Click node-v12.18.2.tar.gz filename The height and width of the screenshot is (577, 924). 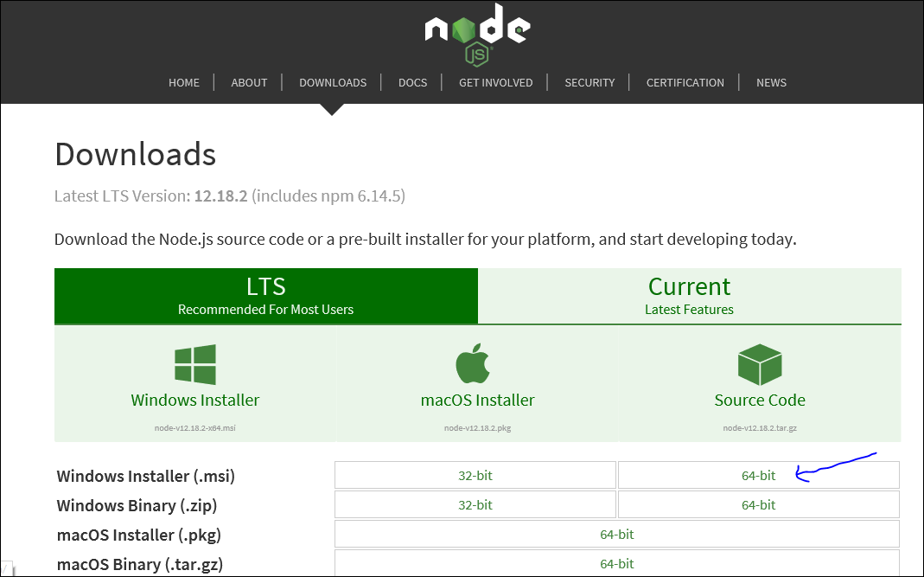tap(760, 427)
